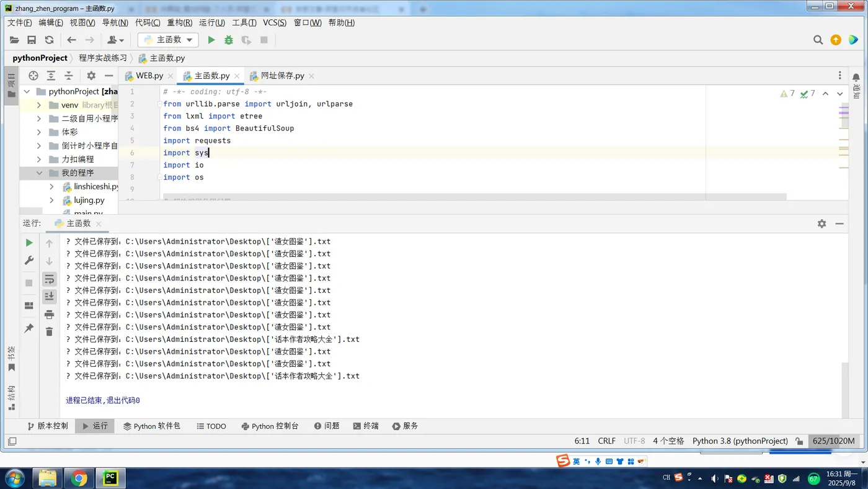Click the layout icon in run panel

click(x=29, y=305)
